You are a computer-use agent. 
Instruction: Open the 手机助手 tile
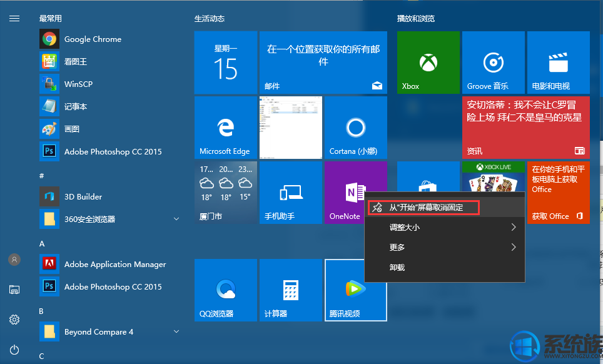pos(291,193)
